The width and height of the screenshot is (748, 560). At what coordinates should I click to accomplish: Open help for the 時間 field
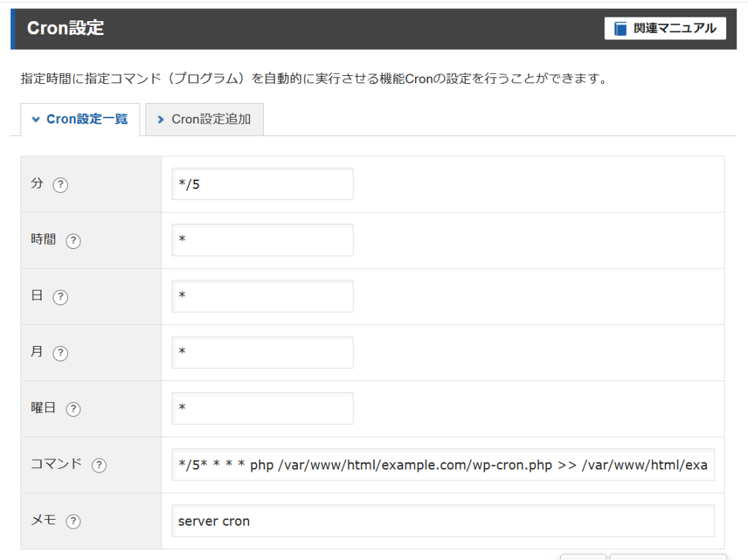73,241
